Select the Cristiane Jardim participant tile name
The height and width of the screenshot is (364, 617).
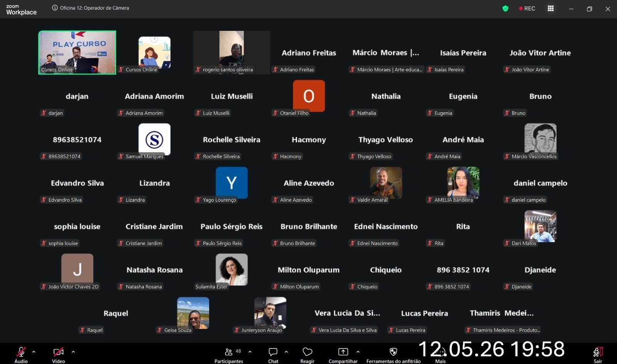pyautogui.click(x=154, y=226)
